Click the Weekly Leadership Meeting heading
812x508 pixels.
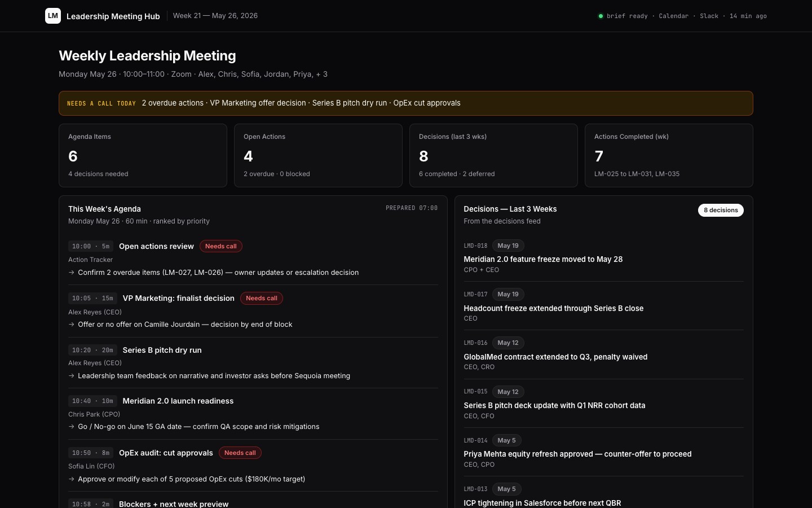(x=147, y=56)
